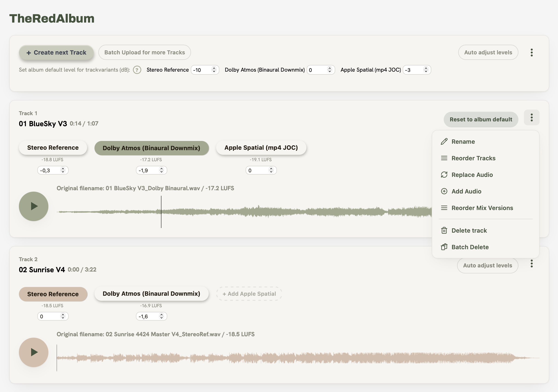Click Create next Track button
The height and width of the screenshot is (392, 558).
pos(56,53)
